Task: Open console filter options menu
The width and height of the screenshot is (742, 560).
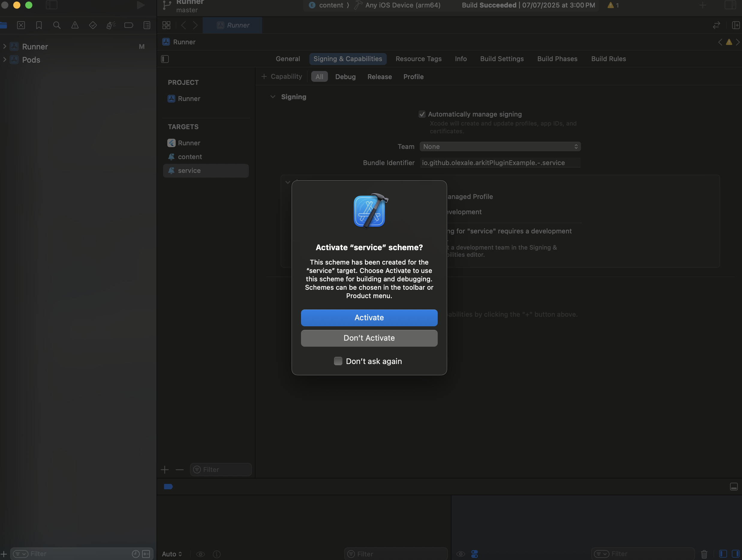Action: (x=601, y=554)
